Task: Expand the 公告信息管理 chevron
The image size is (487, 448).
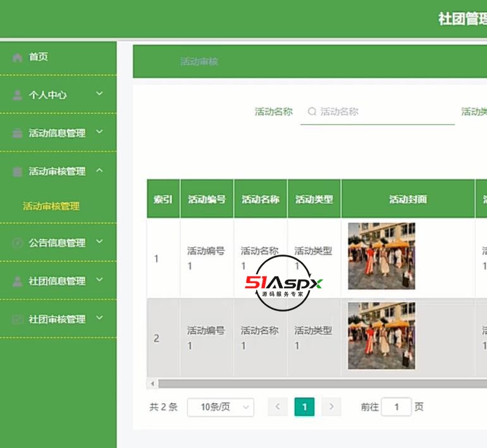Action: tap(99, 241)
